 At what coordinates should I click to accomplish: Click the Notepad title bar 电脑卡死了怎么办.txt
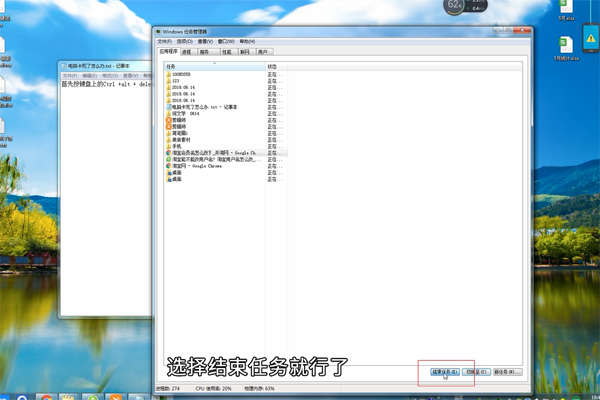point(99,66)
